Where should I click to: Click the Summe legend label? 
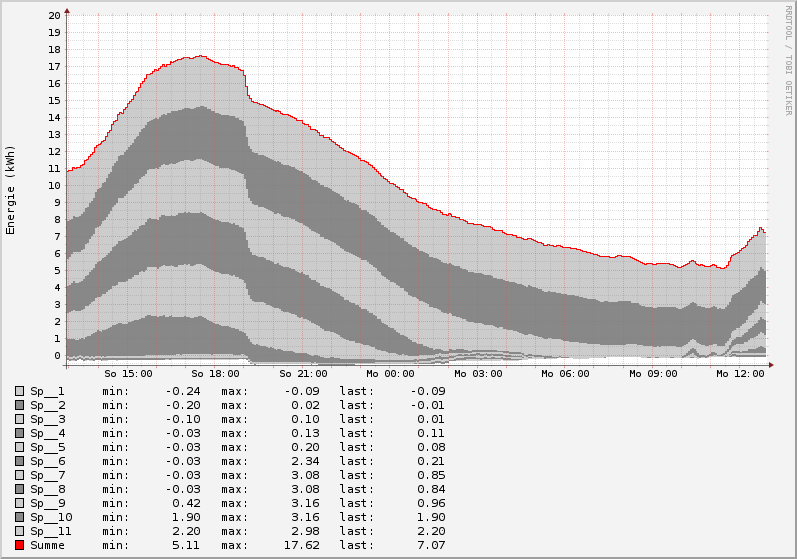[47, 545]
